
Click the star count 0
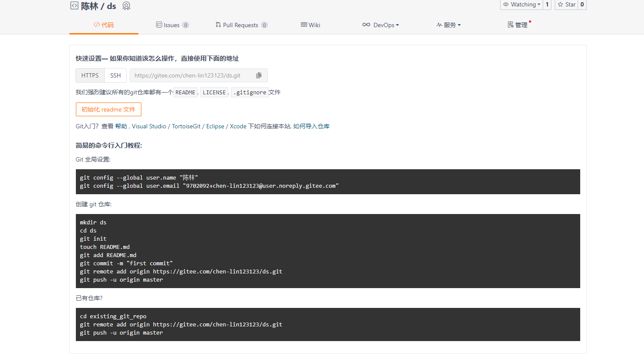point(582,4)
